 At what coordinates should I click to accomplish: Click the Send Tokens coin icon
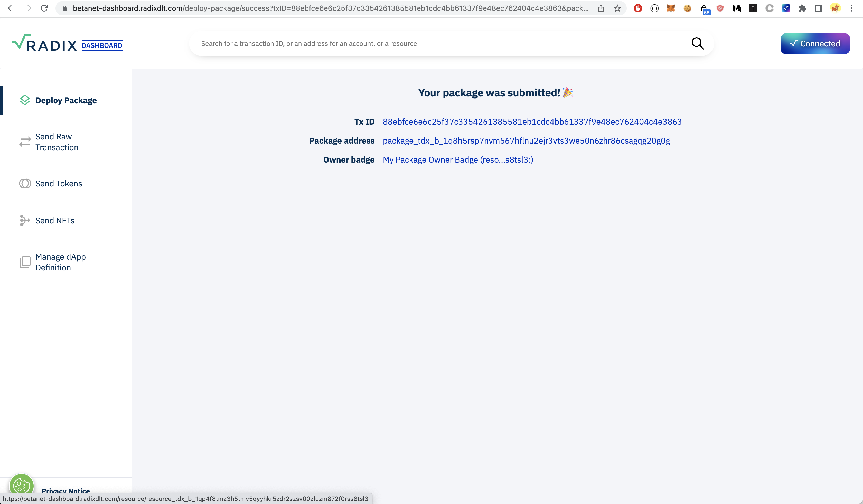[x=25, y=183]
